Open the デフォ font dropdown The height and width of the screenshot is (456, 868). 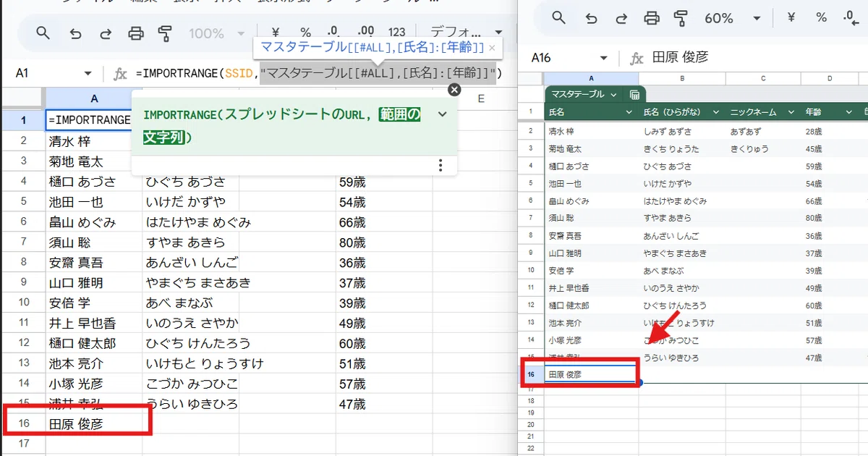coord(467,32)
